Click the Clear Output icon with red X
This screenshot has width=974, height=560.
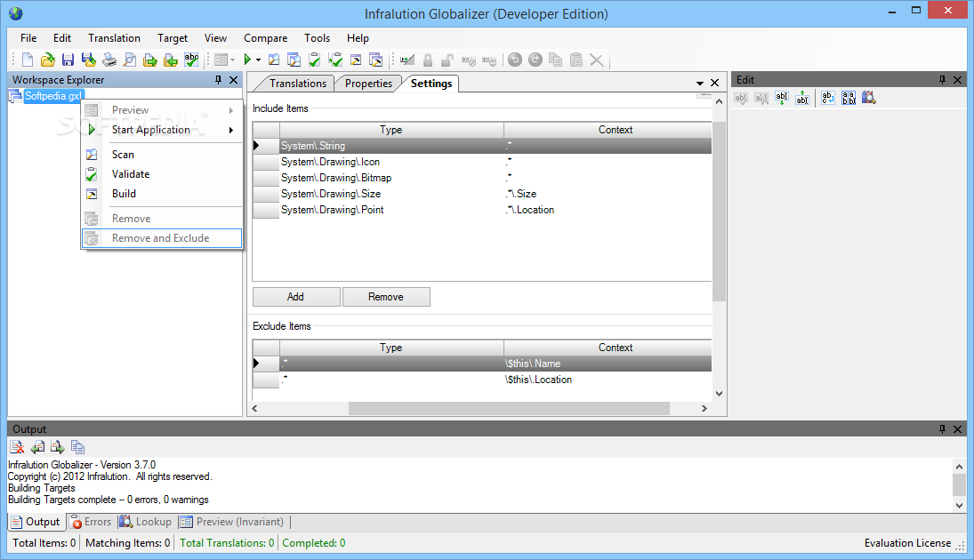pyautogui.click(x=18, y=447)
